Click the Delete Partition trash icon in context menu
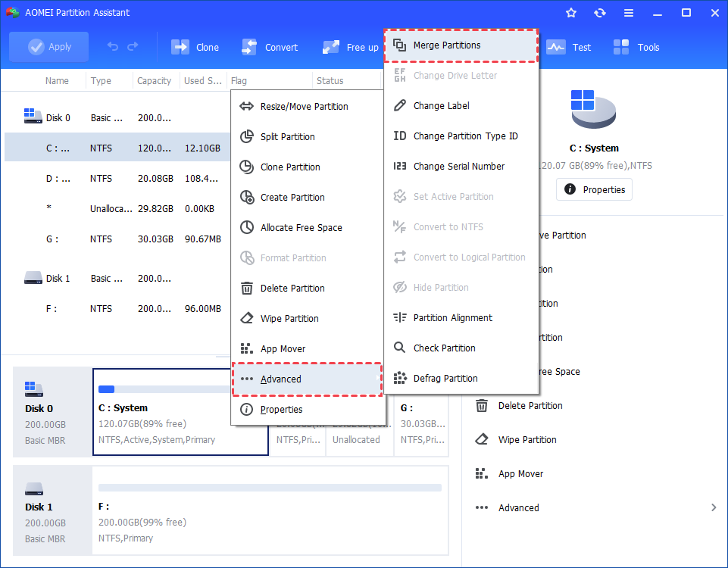 pos(246,289)
